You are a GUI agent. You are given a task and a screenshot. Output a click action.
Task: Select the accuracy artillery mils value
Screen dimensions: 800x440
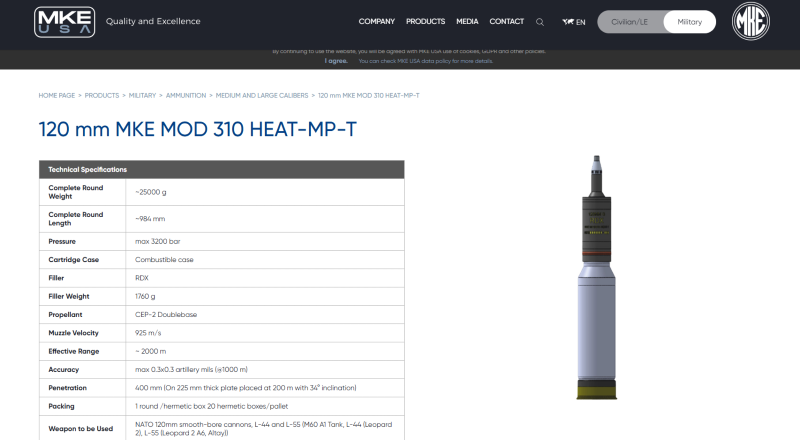[191, 370]
